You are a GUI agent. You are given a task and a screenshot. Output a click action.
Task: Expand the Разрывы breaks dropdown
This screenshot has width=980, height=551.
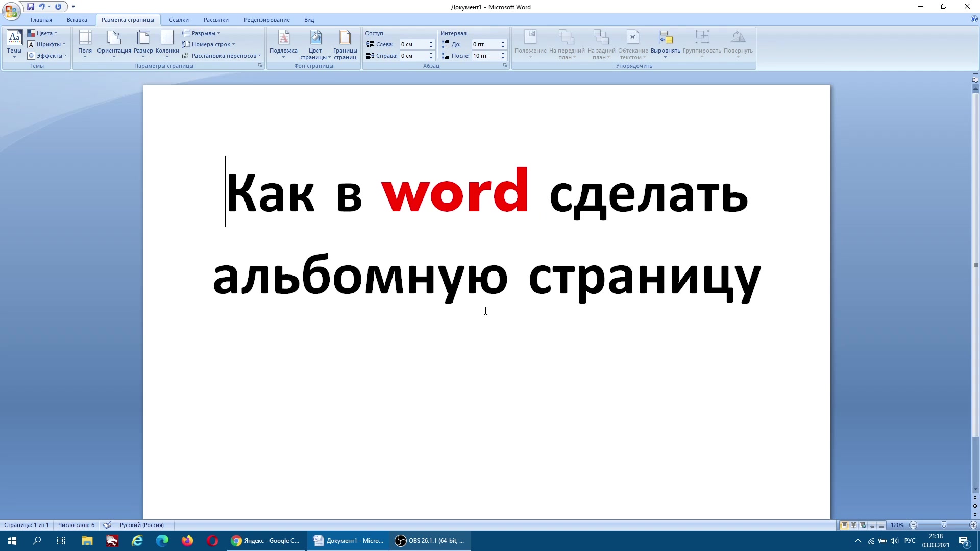201,33
